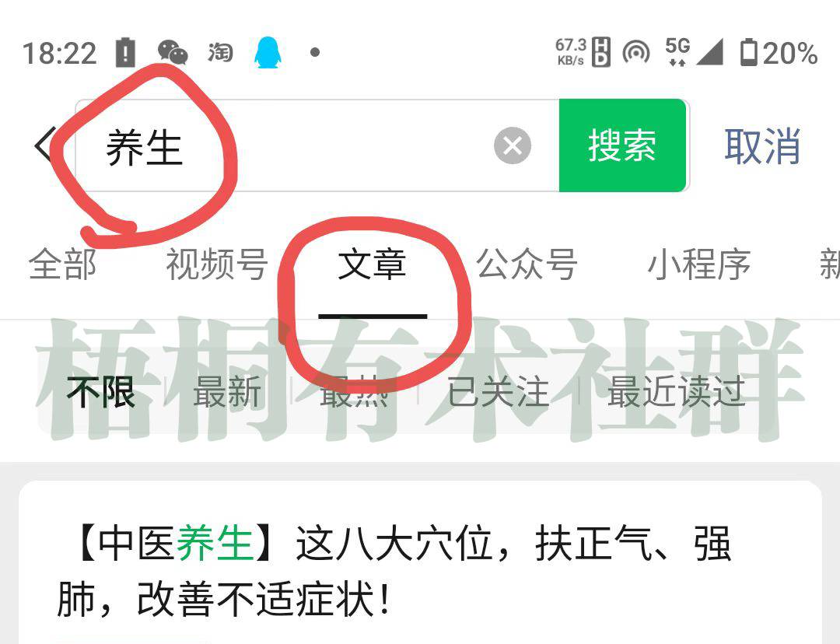Tap the QQ penguin notification icon

click(x=267, y=53)
